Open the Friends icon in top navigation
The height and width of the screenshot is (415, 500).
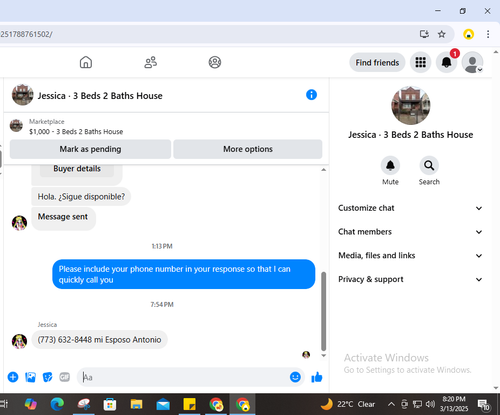pos(150,62)
